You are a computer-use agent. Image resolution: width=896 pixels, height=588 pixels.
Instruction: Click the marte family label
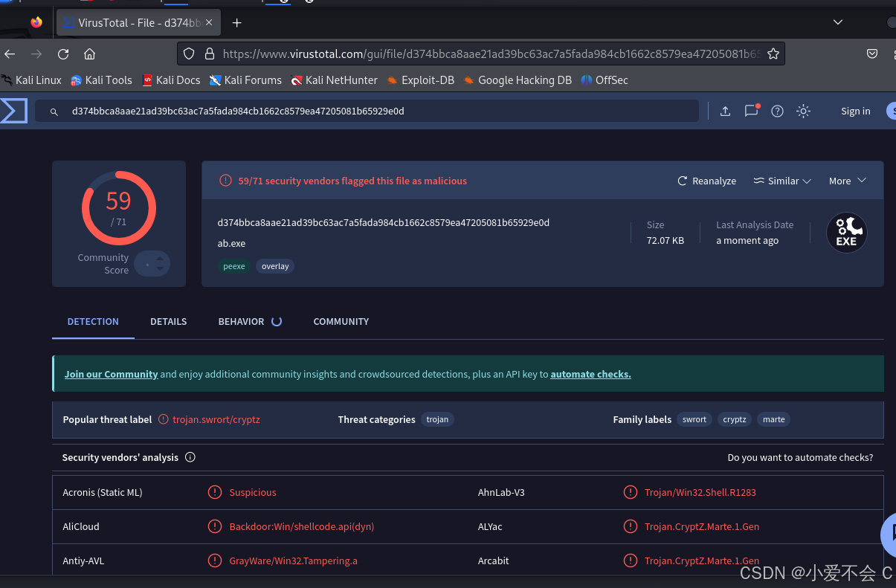coord(774,419)
